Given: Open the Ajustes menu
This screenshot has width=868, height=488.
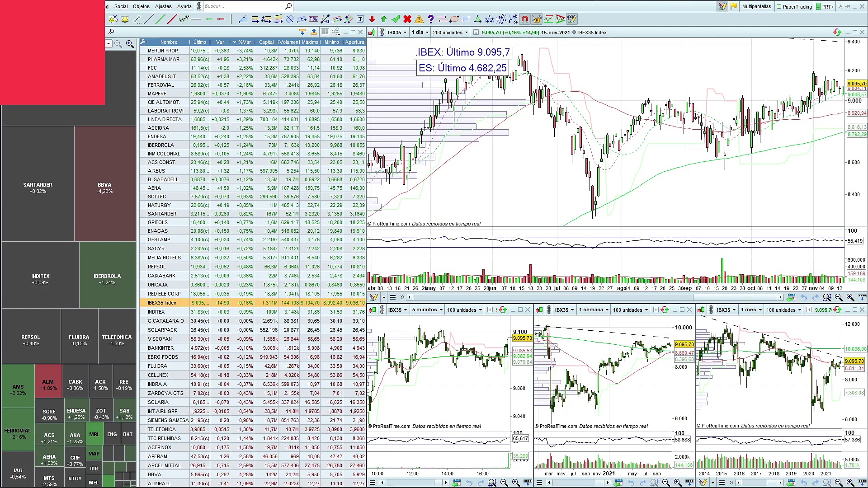Looking at the screenshot, I should click(163, 6).
